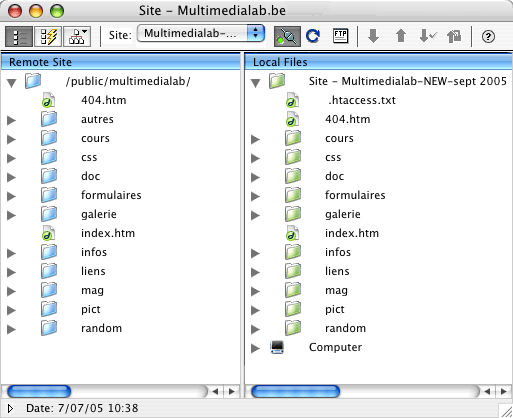This screenshot has width=513, height=418.
Task: Open the Site selection dropdown
Action: coord(201,34)
